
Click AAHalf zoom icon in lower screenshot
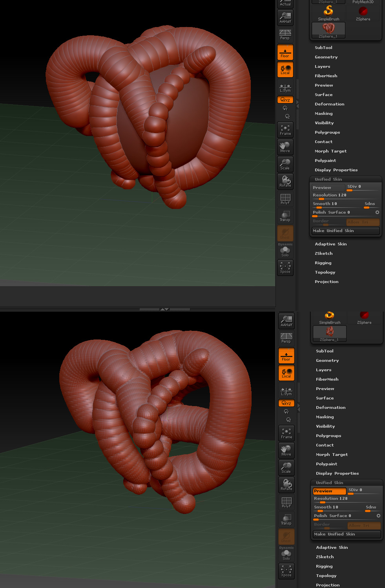pyautogui.click(x=286, y=321)
